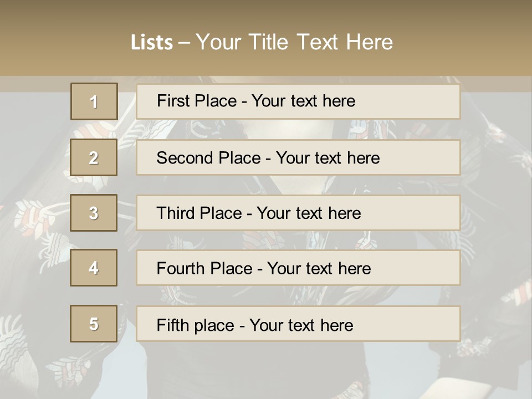Viewport: 532px width, 399px height.
Task: Select the number 4 box
Action: point(94,268)
